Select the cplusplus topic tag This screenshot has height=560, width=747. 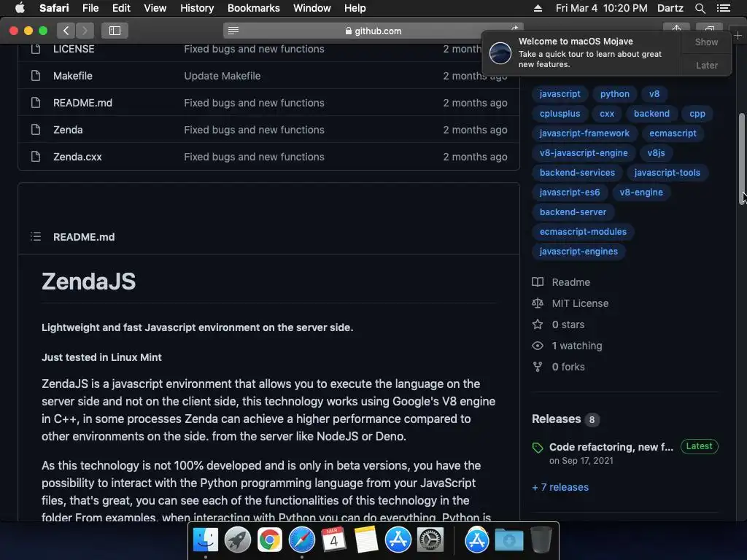point(560,114)
